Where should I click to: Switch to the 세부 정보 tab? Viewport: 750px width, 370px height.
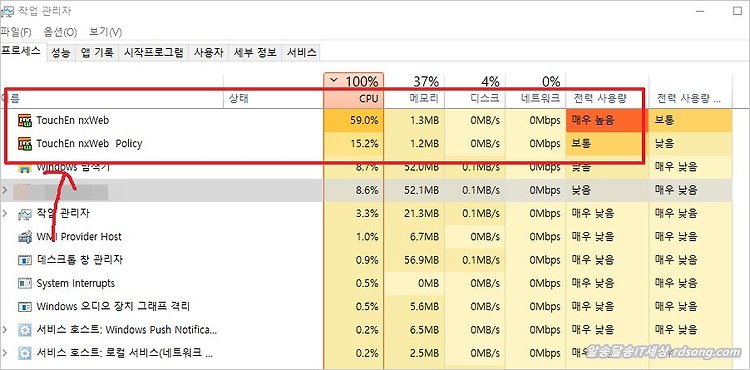[x=255, y=53]
